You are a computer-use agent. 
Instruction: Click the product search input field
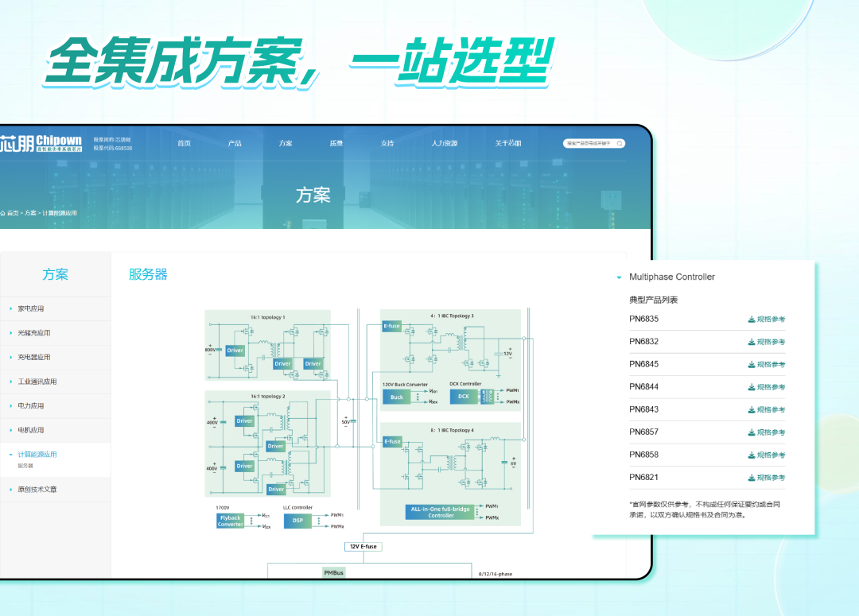click(x=589, y=144)
